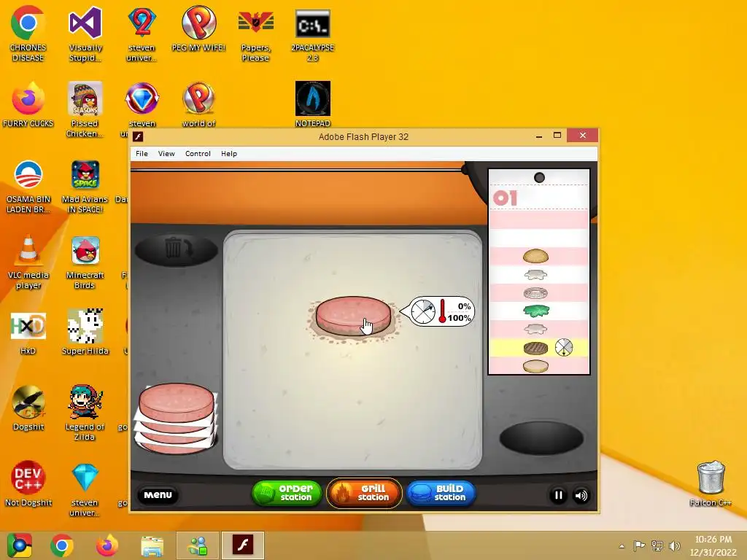
Task: Open Pissed Chicken Seasons shortcut
Action: click(85, 109)
